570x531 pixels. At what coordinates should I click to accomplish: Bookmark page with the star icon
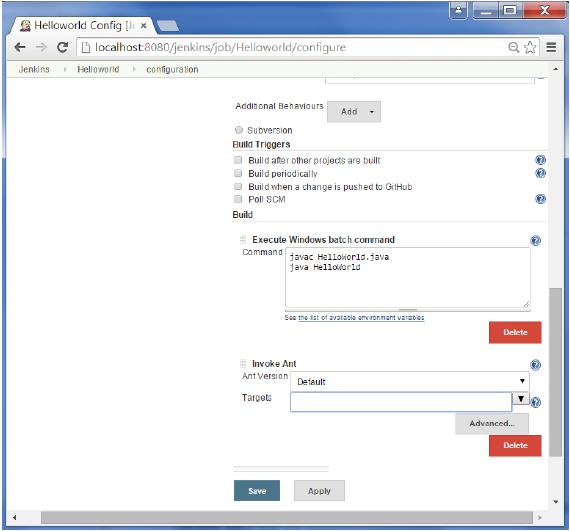pos(530,47)
